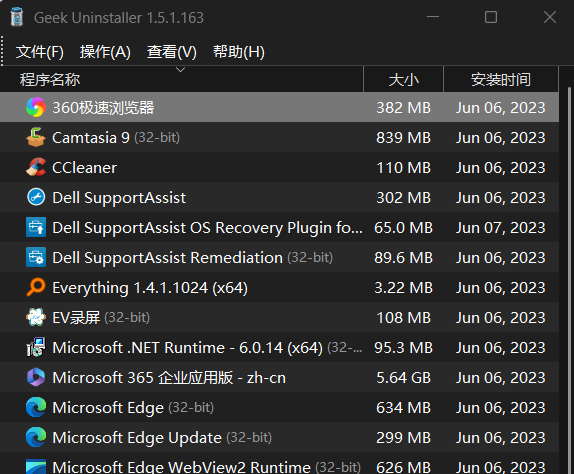Click the Microsoft Edge Update icon
This screenshot has width=574, height=474.
coord(36,437)
